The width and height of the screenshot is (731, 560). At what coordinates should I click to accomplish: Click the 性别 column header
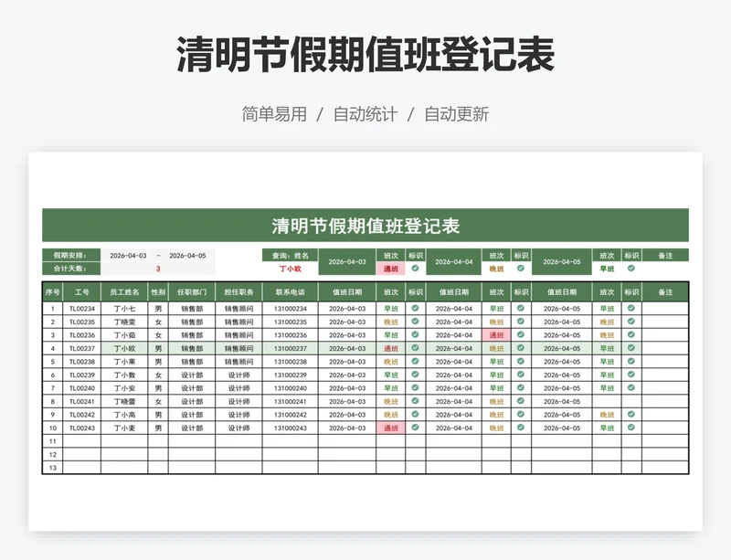click(x=158, y=292)
